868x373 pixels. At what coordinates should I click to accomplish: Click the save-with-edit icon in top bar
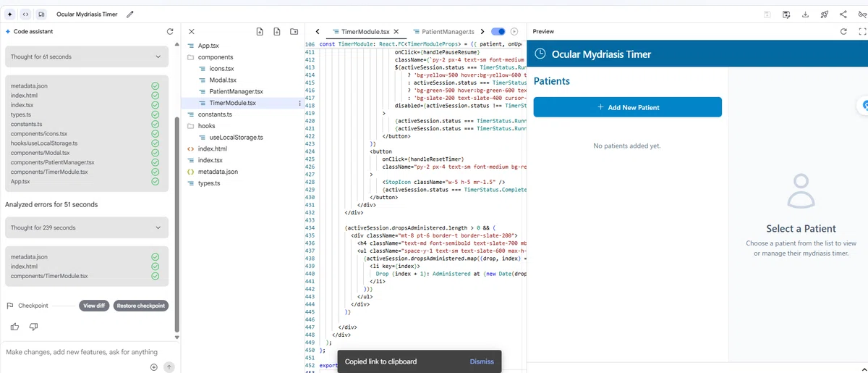click(786, 14)
